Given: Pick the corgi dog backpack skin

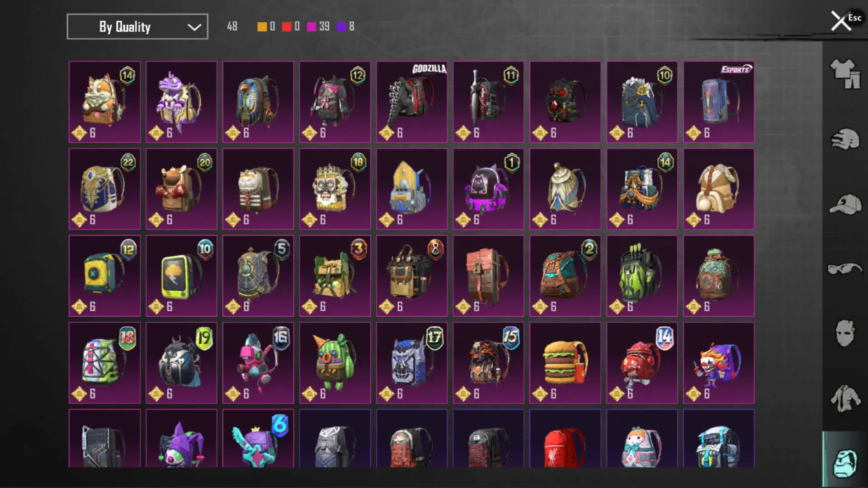Looking at the screenshot, I should 104,102.
